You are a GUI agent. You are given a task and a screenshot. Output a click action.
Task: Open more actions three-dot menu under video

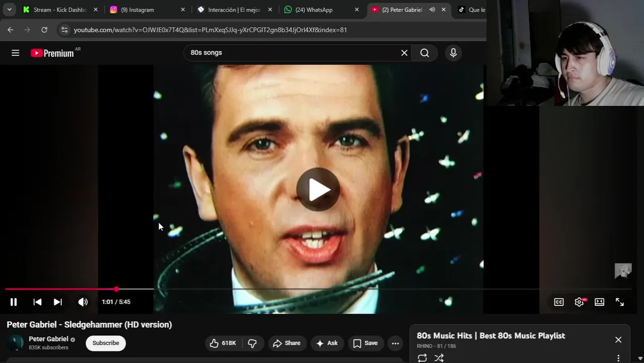(x=396, y=343)
